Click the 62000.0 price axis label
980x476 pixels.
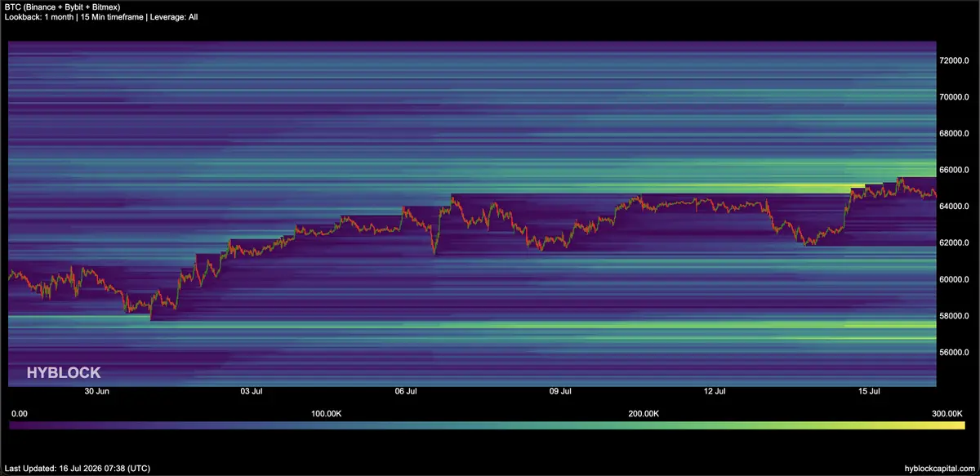955,242
